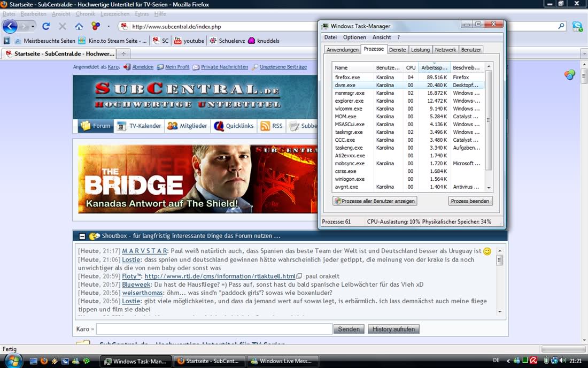Open Quicklinks on SubCentral
The height and width of the screenshot is (368, 588).
[234, 126]
